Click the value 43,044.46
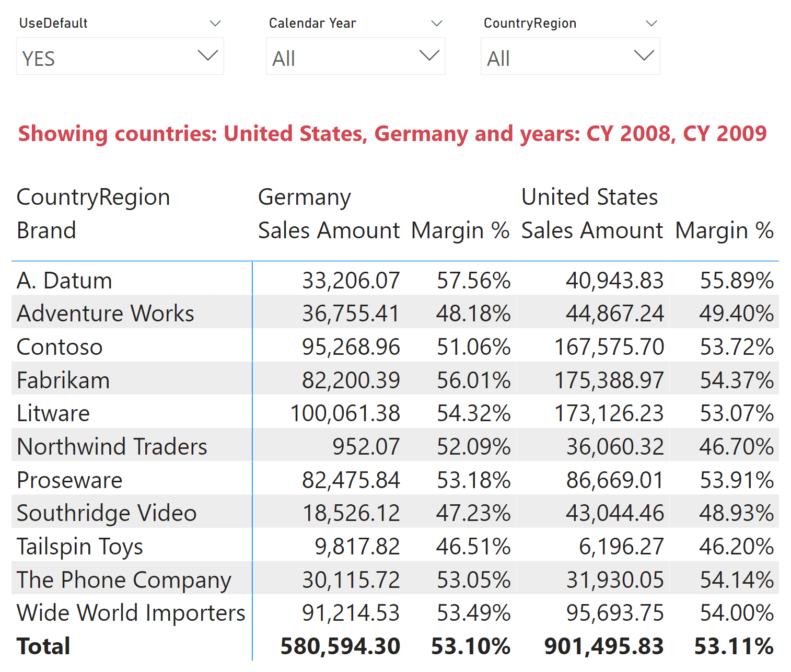The height and width of the screenshot is (672, 791). (615, 513)
